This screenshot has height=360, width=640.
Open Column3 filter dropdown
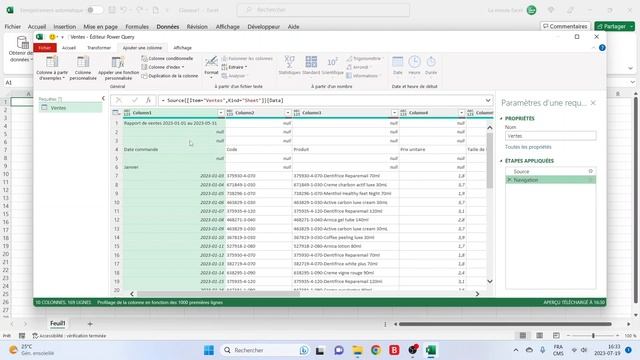click(394, 113)
